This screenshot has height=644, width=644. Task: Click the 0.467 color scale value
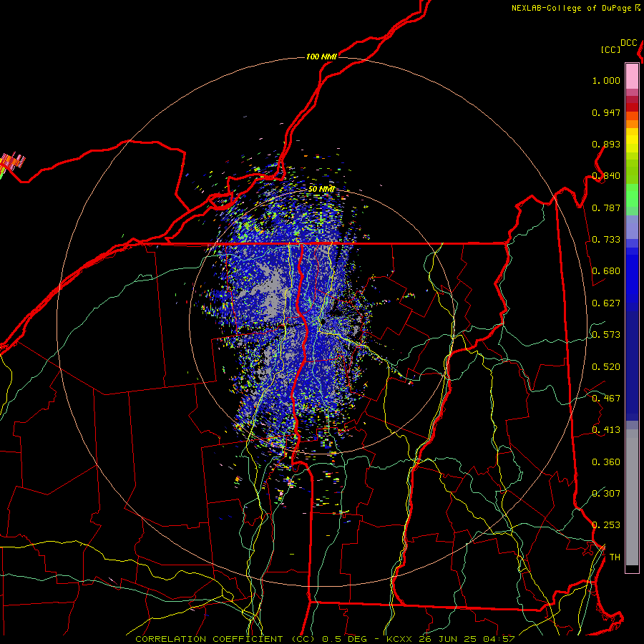pos(606,399)
